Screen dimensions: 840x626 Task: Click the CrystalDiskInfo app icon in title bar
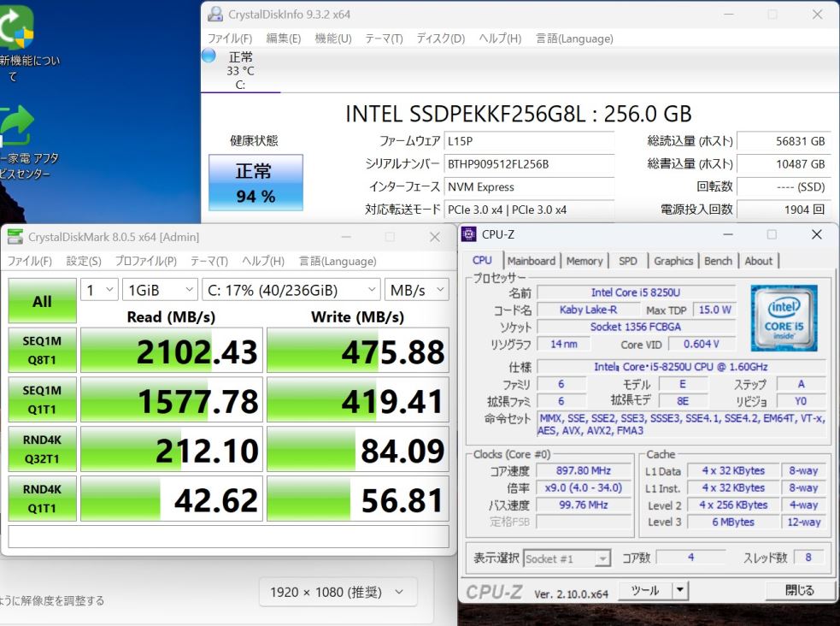click(215, 14)
